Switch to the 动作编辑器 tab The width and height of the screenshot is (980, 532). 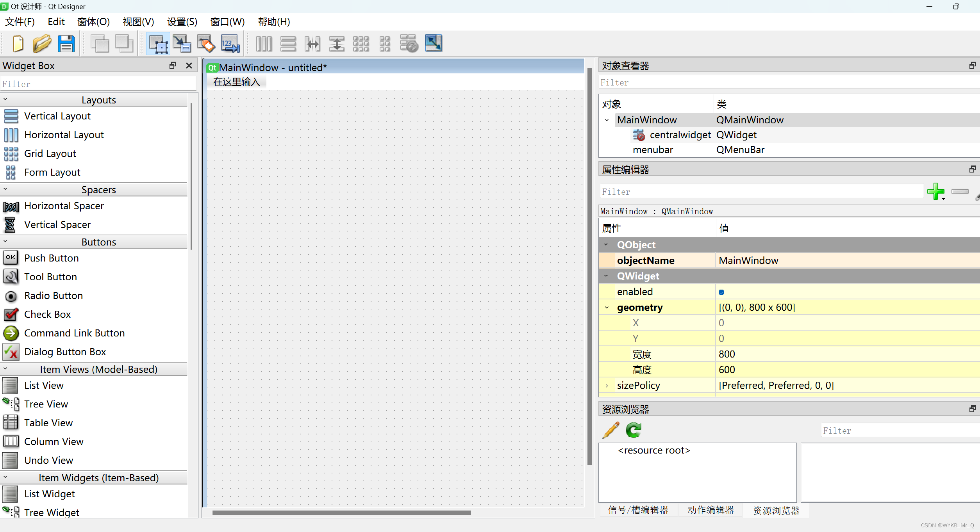click(710, 510)
